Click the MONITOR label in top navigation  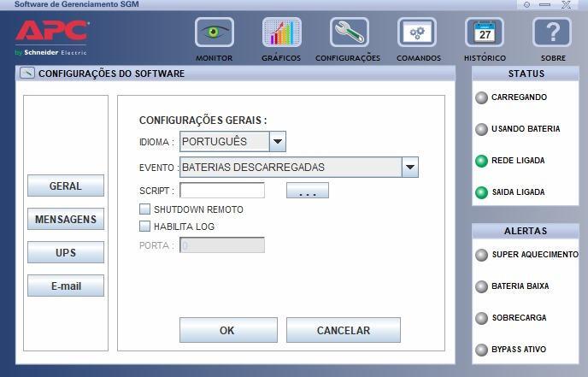pyautogui.click(x=215, y=58)
